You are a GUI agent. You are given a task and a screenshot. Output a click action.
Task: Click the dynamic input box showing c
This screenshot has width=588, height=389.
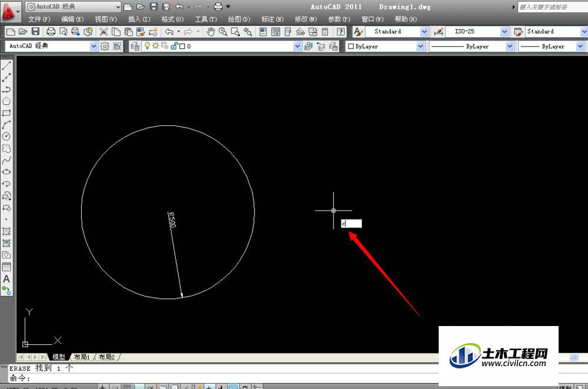(x=352, y=224)
